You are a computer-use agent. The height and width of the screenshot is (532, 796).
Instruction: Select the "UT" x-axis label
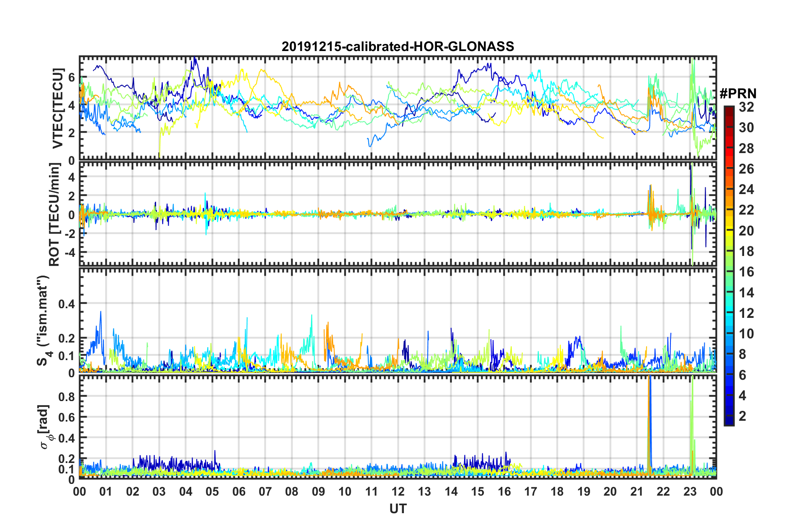398,509
